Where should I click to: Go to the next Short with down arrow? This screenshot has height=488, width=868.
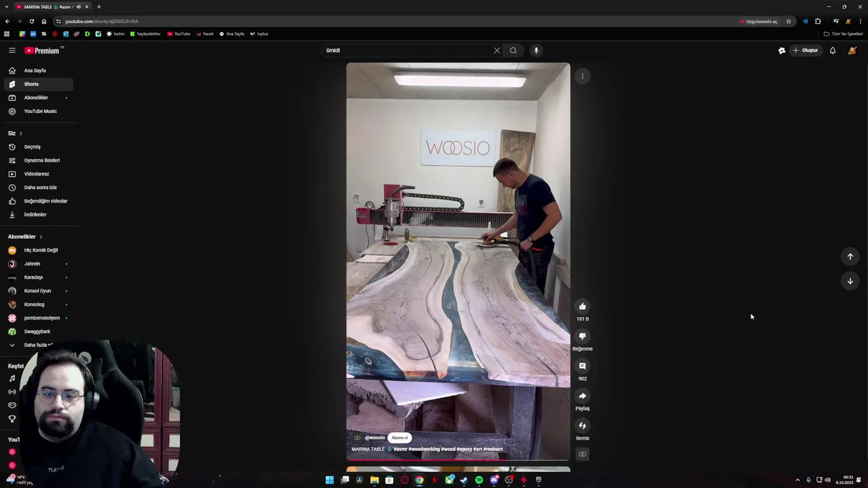coord(850,281)
